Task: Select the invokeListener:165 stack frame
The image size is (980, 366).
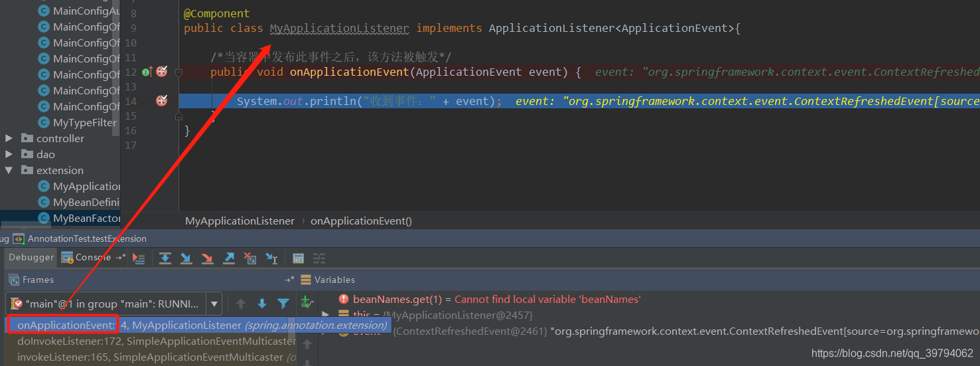Action: point(151,357)
